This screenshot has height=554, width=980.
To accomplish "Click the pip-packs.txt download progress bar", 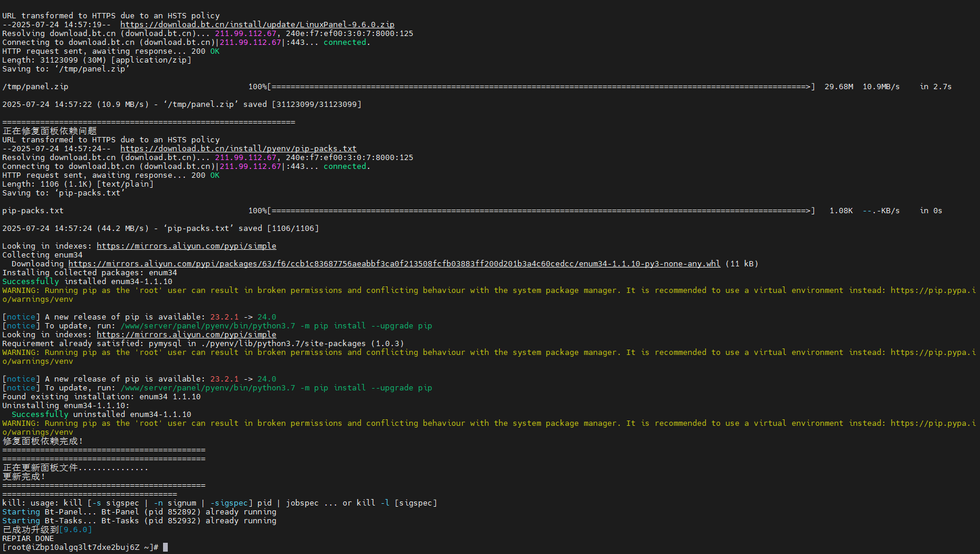I will (541, 211).
